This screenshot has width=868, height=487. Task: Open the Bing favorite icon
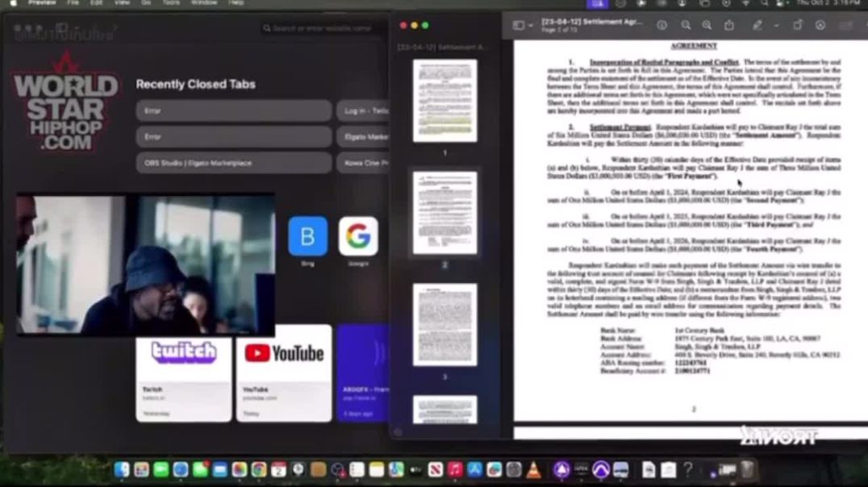pyautogui.click(x=307, y=236)
